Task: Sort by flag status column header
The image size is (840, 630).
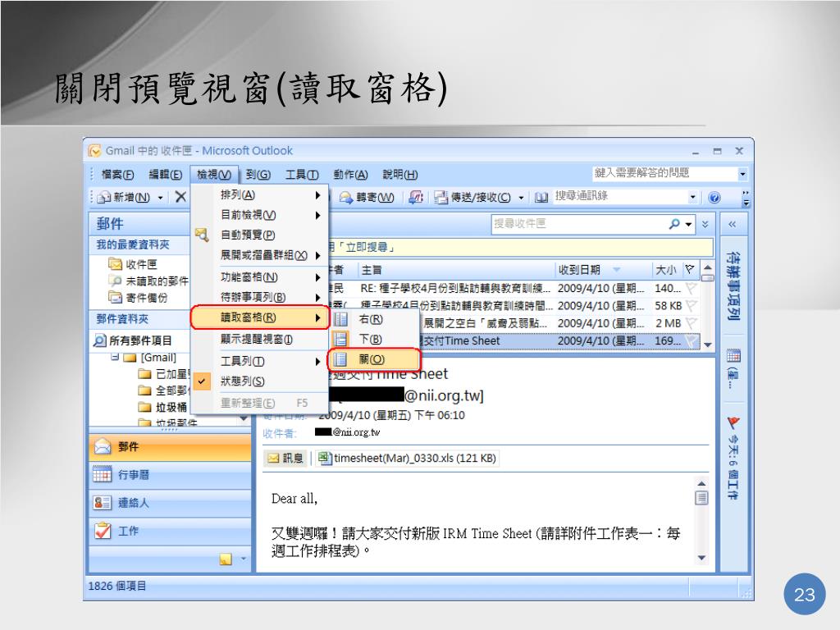Action: 691,269
